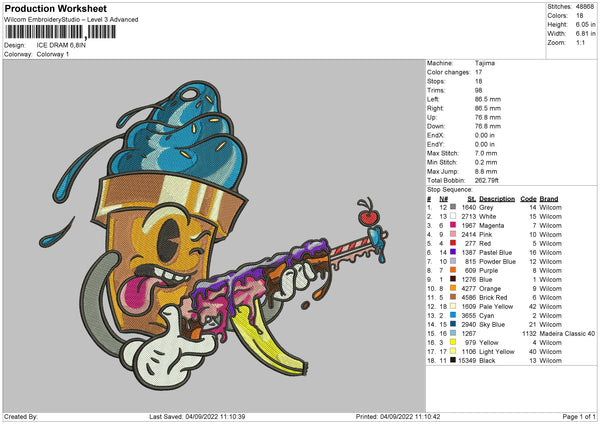The width and height of the screenshot is (600, 424).
Task: Select the Color changes label
Action: coord(448,72)
